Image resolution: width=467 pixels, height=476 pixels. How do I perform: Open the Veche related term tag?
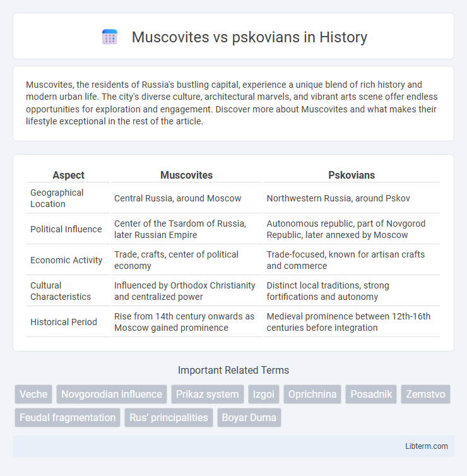click(x=33, y=394)
